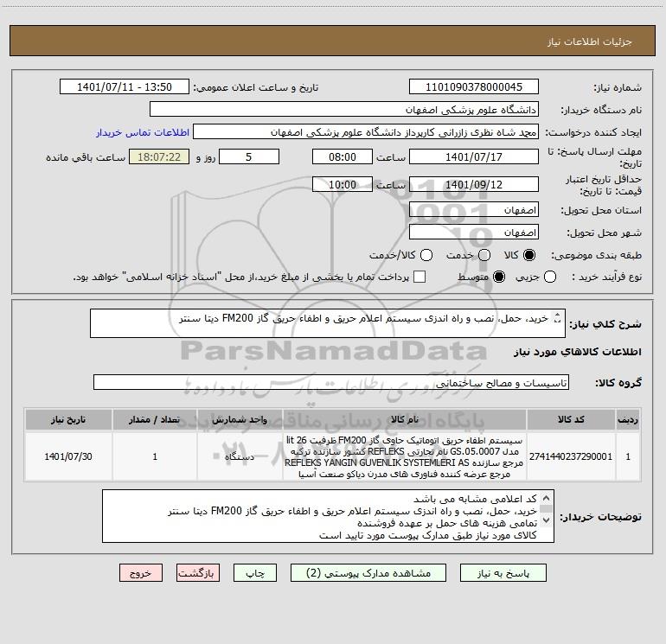Click the بازگشت back button

198,573
